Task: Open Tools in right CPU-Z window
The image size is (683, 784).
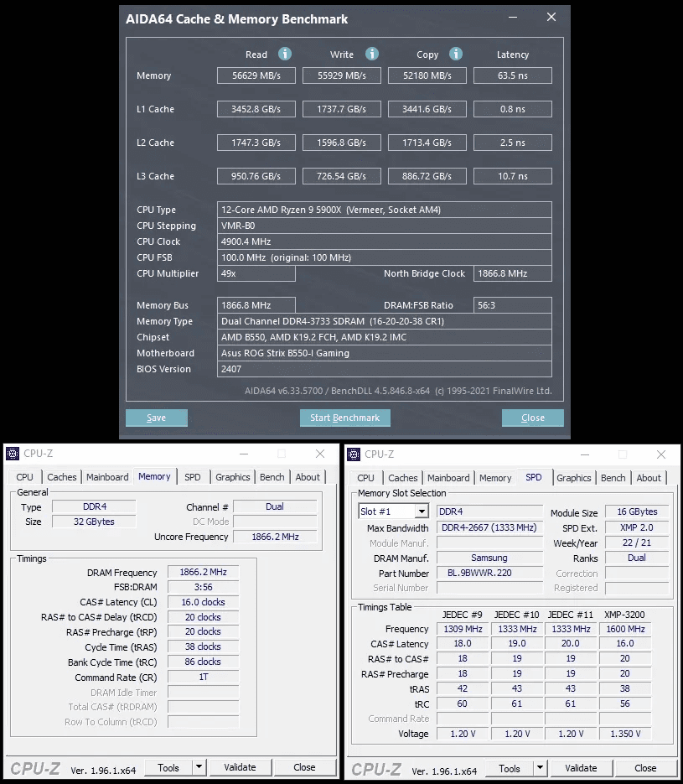Action: [510, 769]
